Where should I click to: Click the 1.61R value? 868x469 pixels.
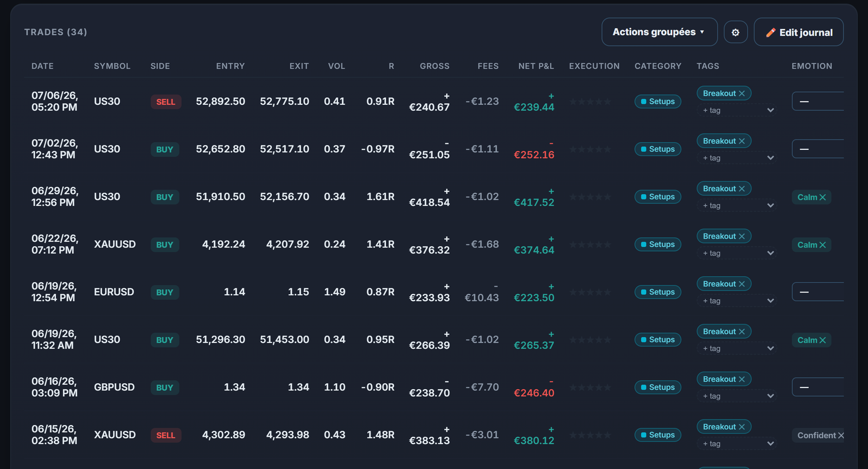click(x=380, y=197)
